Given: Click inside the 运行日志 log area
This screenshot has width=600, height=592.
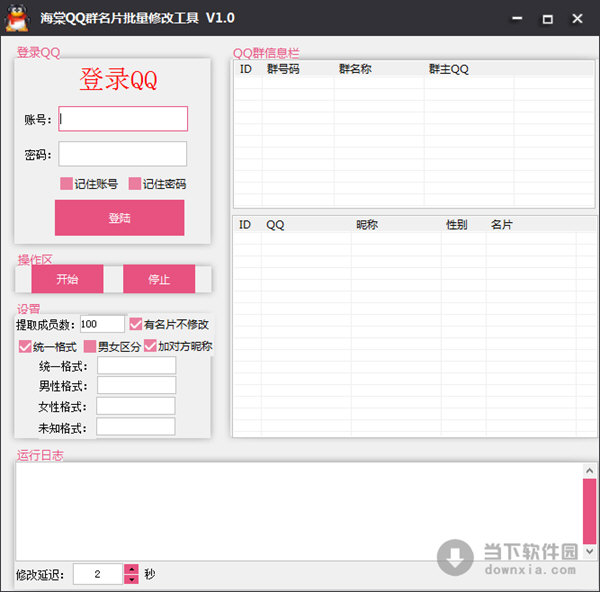Looking at the screenshot, I should pos(298,511).
